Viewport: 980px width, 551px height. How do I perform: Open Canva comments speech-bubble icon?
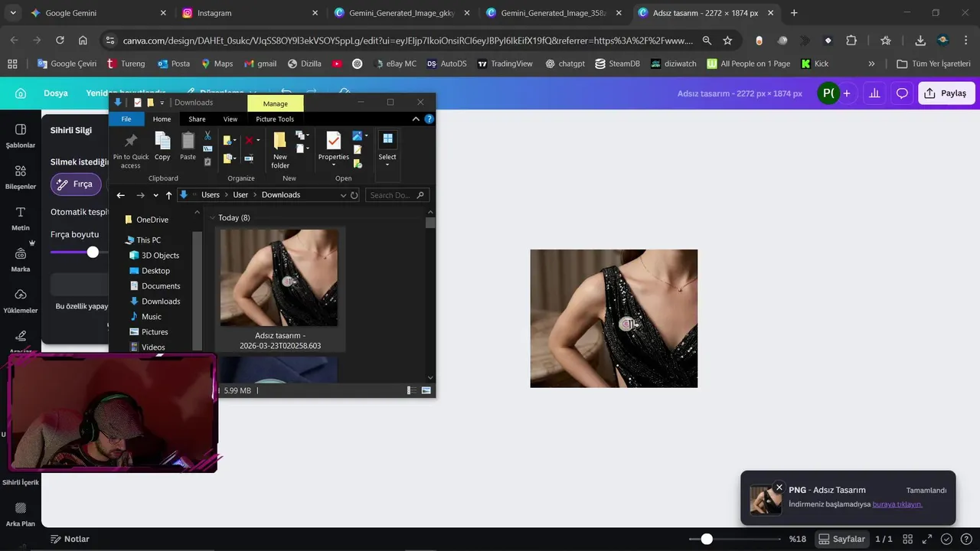[x=902, y=93]
